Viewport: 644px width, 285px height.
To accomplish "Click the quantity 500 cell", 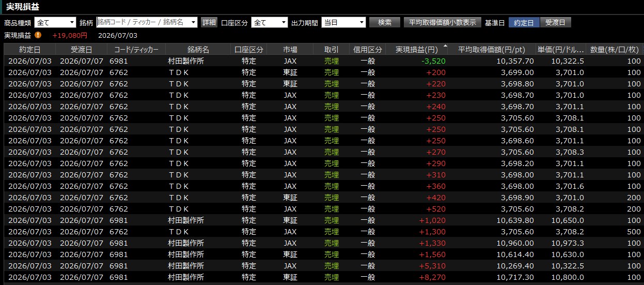I will pyautogui.click(x=634, y=232).
